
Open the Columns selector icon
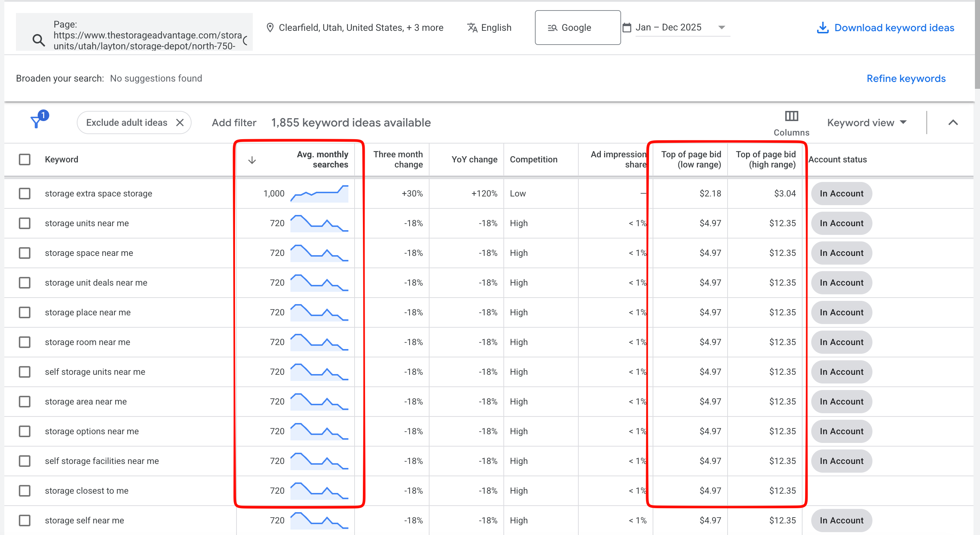[x=791, y=116]
